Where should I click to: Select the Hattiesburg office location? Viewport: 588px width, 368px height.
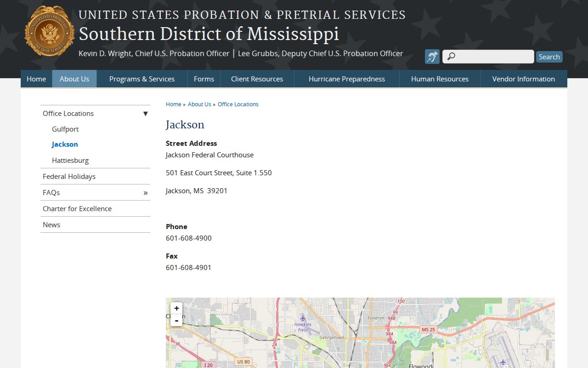[x=70, y=161]
